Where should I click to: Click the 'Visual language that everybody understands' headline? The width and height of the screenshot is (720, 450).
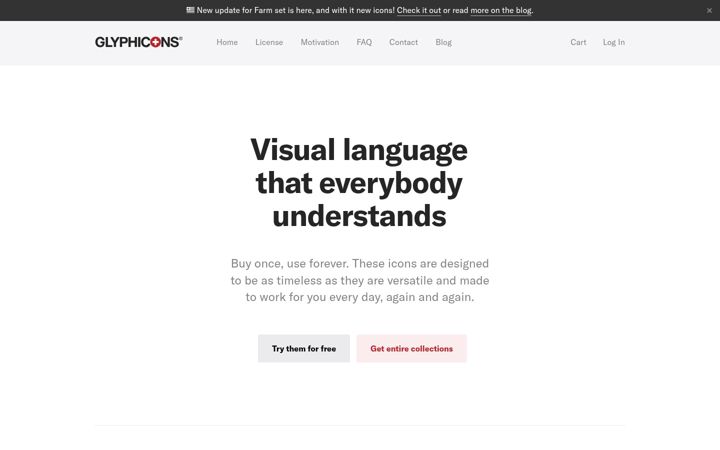coord(359,183)
